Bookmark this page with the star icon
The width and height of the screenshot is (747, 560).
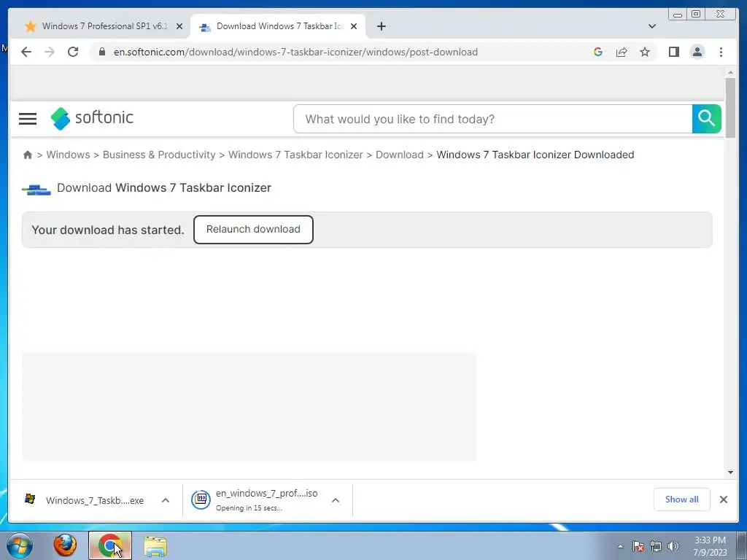pyautogui.click(x=645, y=52)
